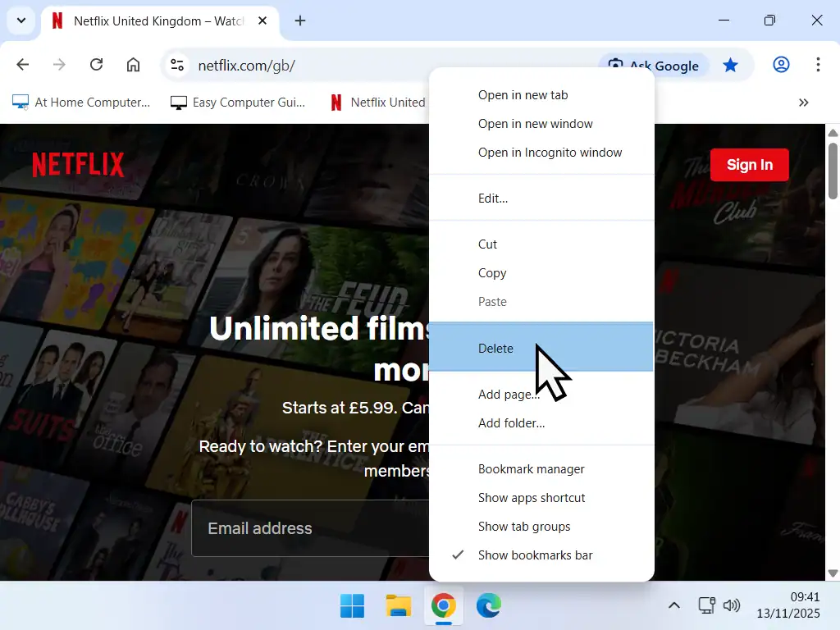Choose Bookmark manager from the menu

coord(532,468)
